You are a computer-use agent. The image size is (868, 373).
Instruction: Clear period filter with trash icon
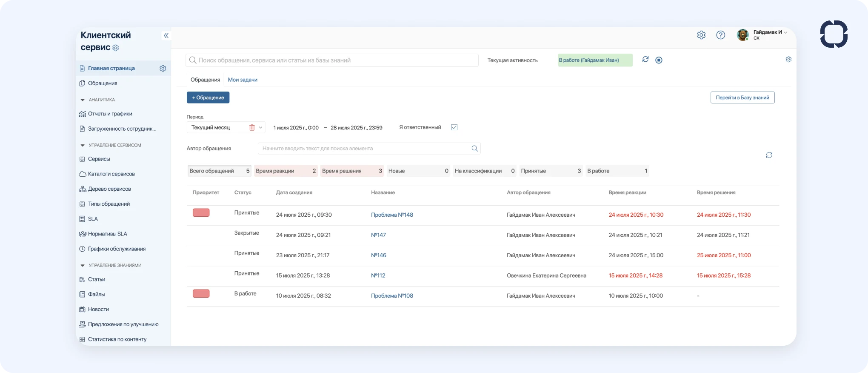point(252,127)
